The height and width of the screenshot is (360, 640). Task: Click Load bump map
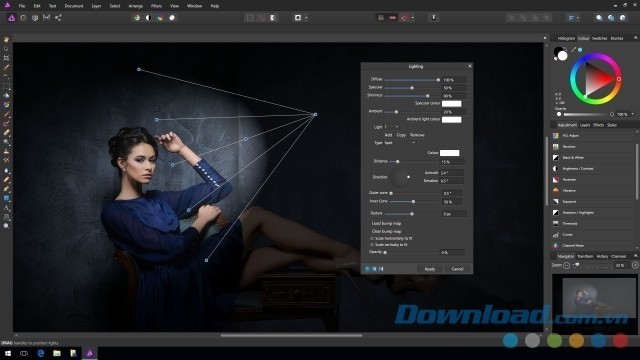pyautogui.click(x=386, y=224)
